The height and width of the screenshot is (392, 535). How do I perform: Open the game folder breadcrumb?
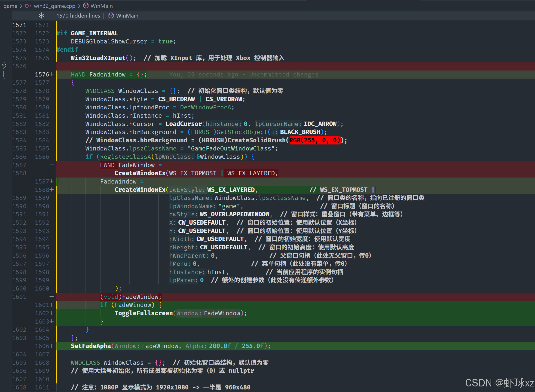[x=10, y=6]
